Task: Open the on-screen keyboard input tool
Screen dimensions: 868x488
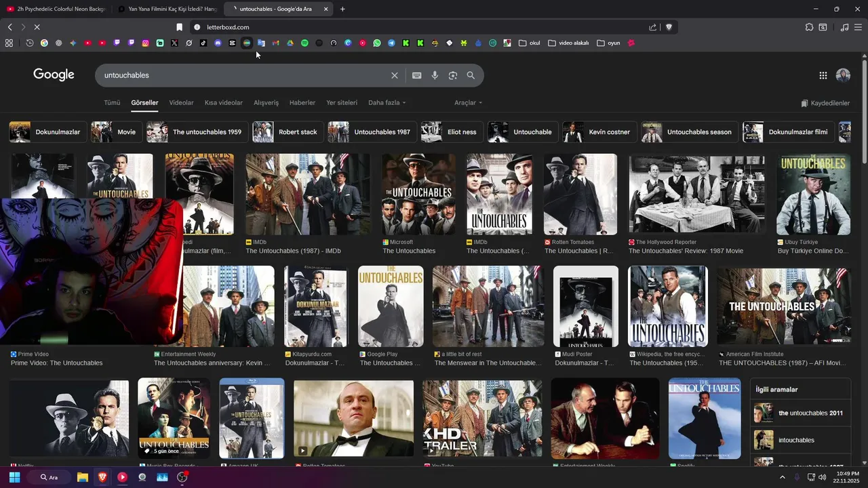Action: click(x=416, y=75)
